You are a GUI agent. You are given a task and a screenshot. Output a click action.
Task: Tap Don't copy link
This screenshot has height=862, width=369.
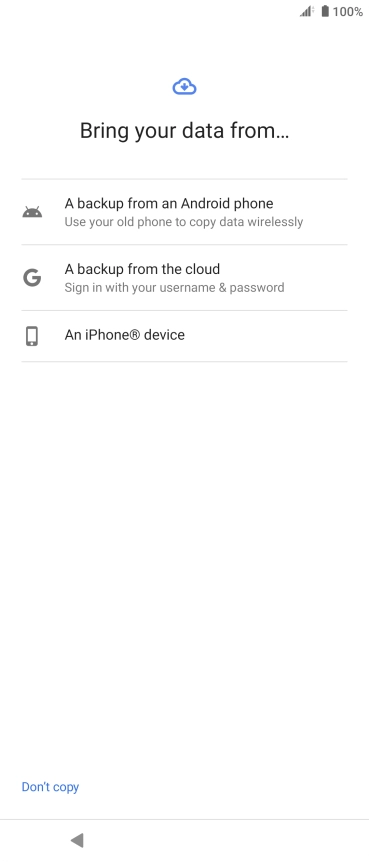click(x=50, y=787)
